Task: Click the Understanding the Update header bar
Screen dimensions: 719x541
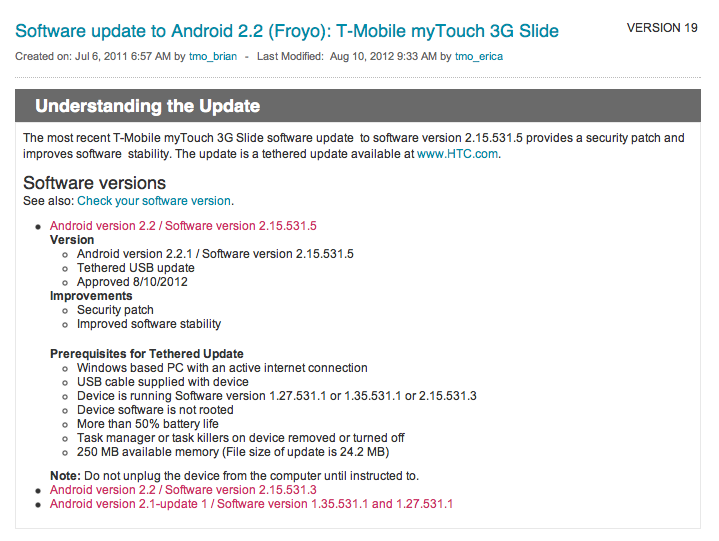Action: [x=358, y=106]
